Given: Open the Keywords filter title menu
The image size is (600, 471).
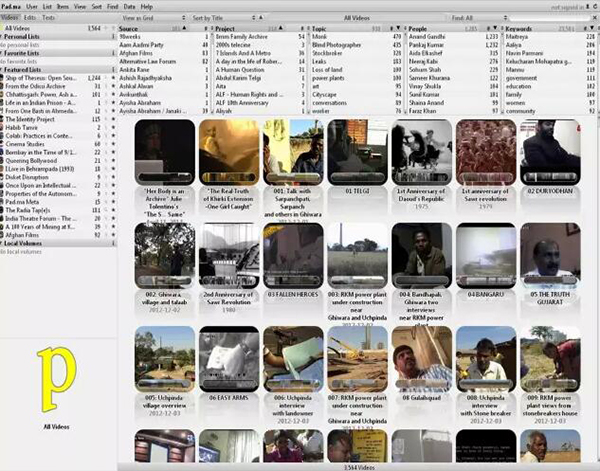Looking at the screenshot, I should coord(519,29).
